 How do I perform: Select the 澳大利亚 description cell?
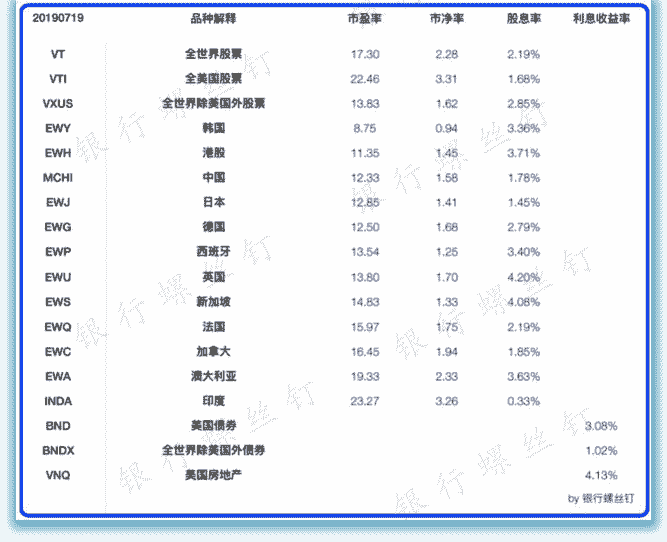coord(213,376)
